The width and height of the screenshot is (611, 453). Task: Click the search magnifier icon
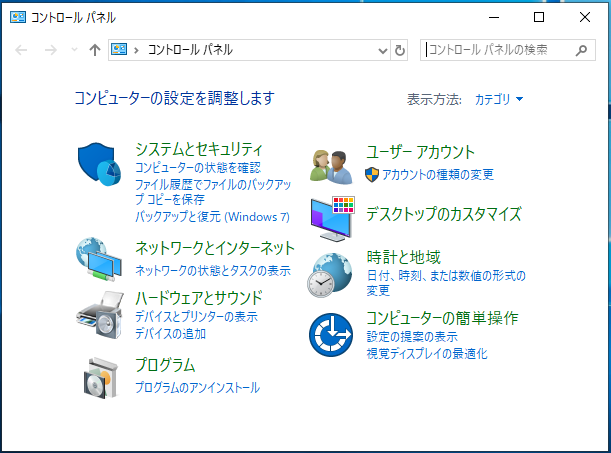pyautogui.click(x=581, y=50)
